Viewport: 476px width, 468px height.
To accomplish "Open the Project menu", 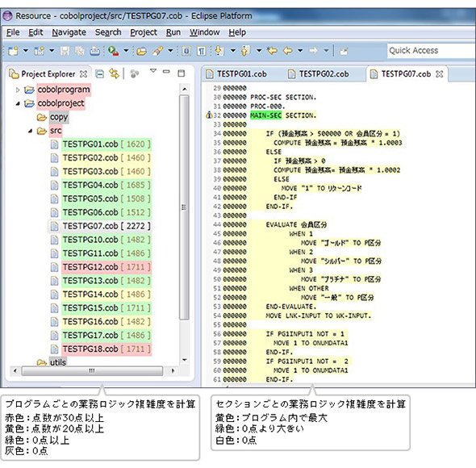I will [144, 32].
